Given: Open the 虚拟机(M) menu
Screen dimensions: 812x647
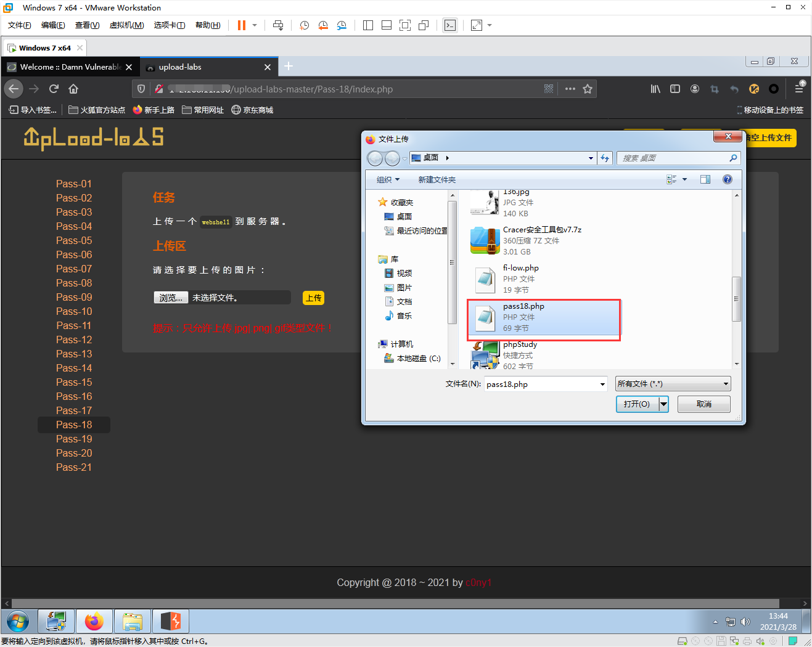Looking at the screenshot, I should [x=127, y=25].
